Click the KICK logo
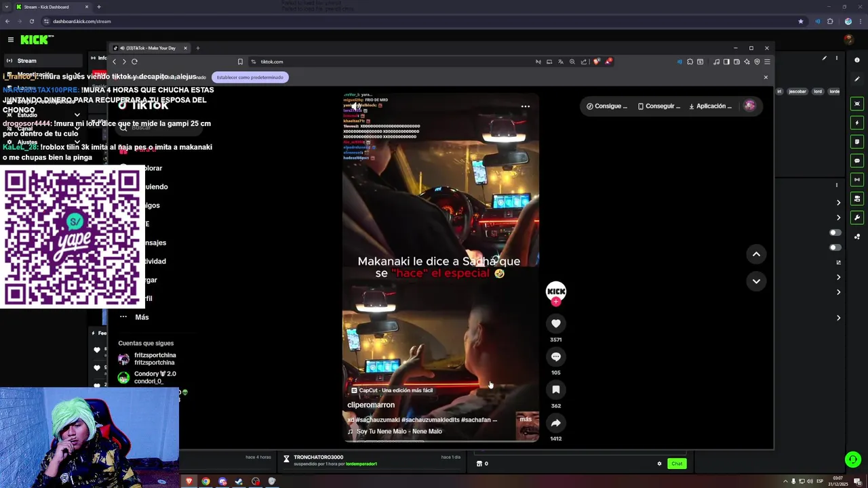 (34, 40)
